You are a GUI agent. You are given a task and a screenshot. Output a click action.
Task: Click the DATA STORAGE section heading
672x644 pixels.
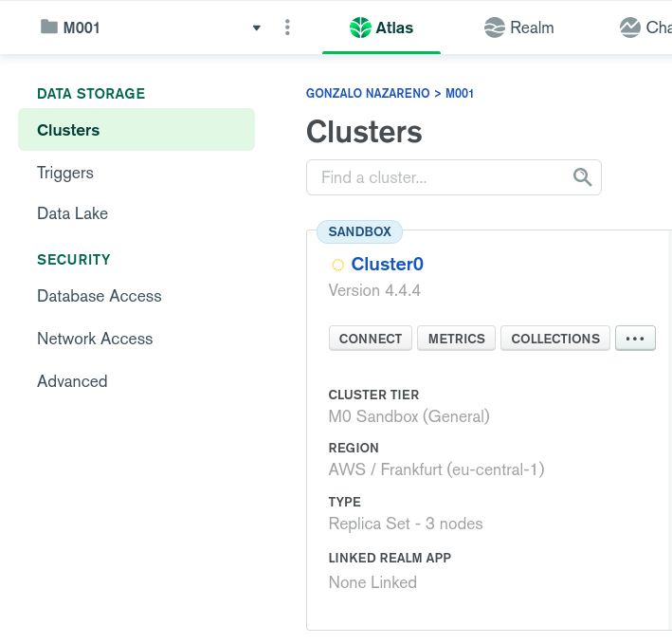coord(91,94)
